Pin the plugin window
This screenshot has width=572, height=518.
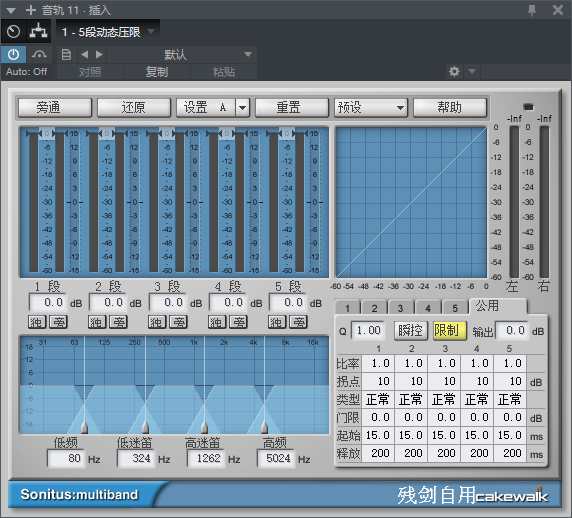(x=532, y=10)
